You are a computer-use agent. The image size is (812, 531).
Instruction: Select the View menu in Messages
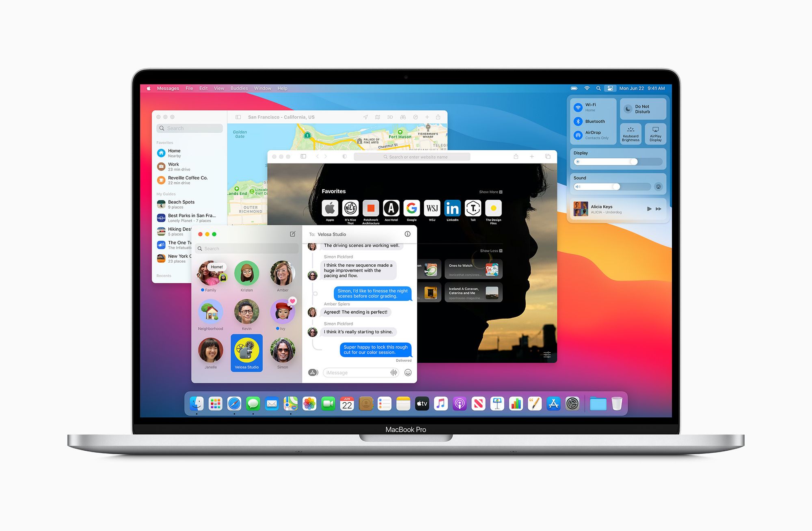tap(219, 89)
